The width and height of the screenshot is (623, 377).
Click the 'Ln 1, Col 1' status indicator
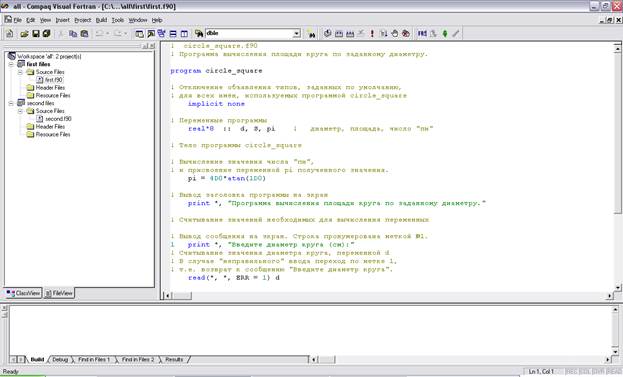pos(541,372)
